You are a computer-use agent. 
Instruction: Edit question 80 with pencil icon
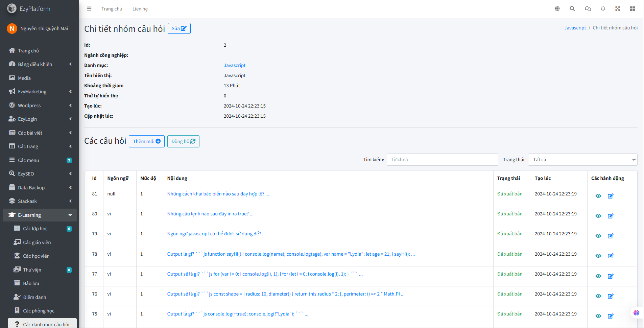tap(611, 216)
